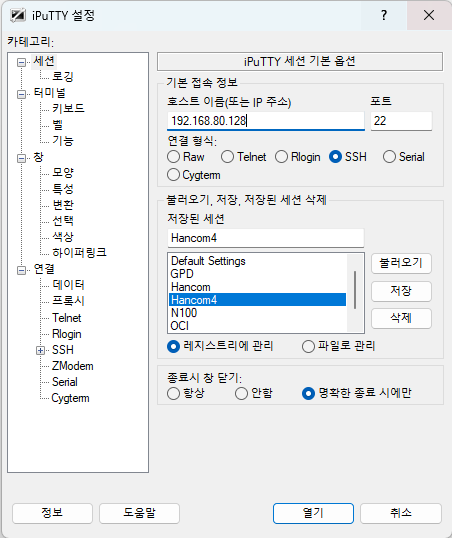The height and width of the screenshot is (538, 452).
Task: Open Telnet settings in category tree
Action: (x=67, y=318)
